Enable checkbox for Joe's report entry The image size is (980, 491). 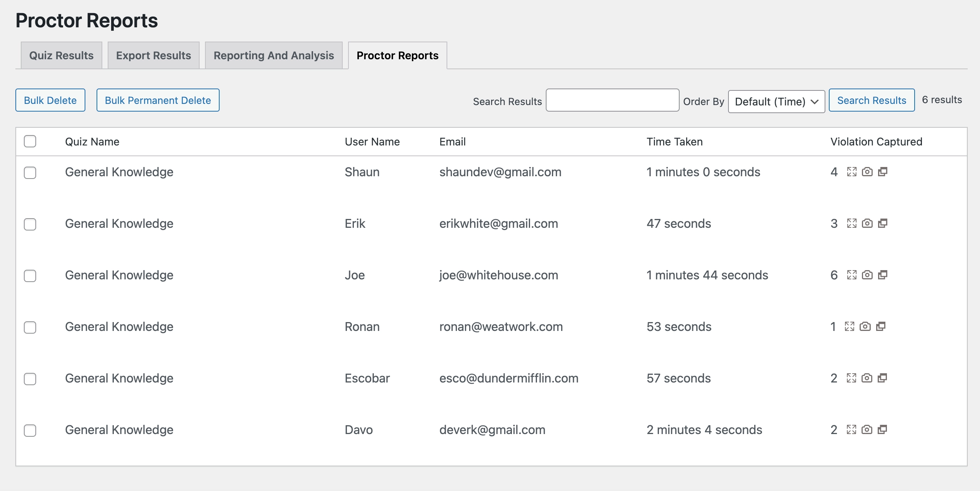tap(31, 274)
